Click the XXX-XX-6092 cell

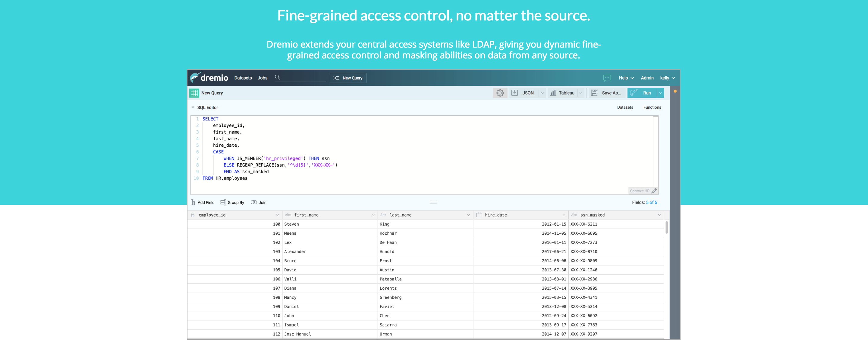[x=616, y=316]
